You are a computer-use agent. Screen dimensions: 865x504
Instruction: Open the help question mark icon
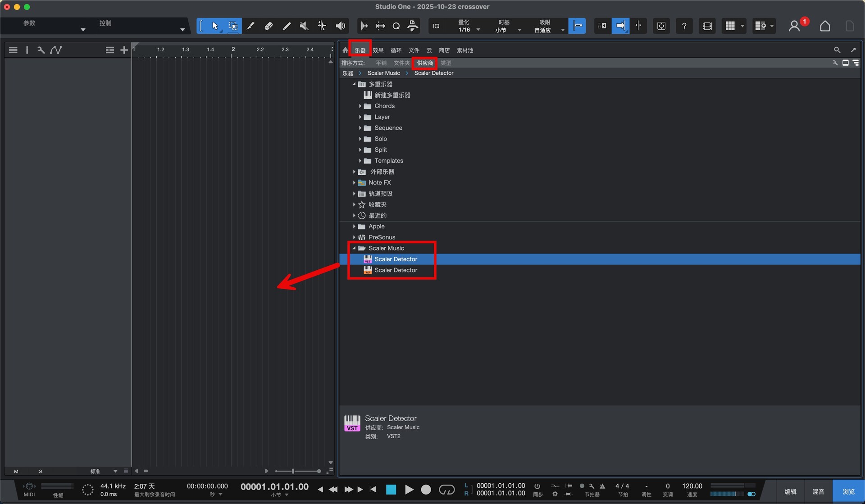click(684, 26)
